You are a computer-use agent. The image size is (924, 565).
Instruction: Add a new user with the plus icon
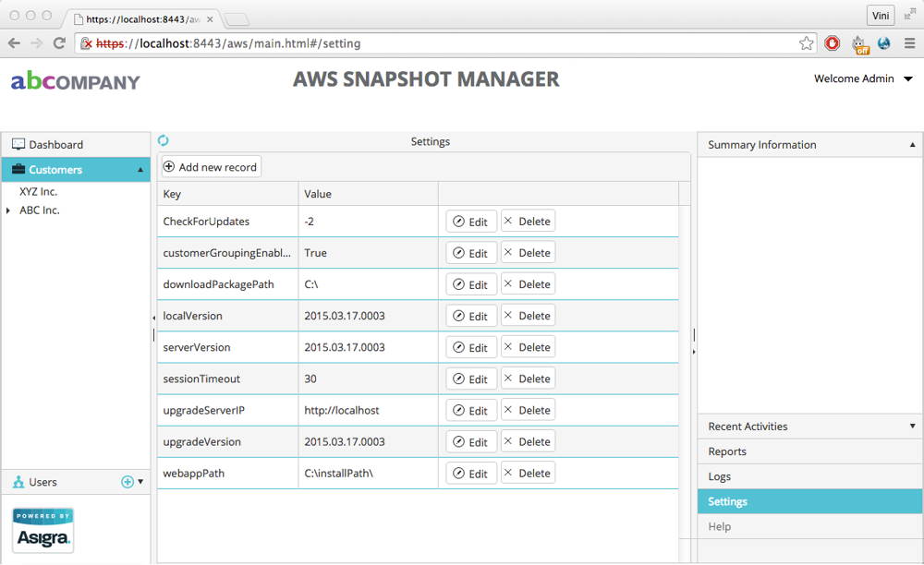pyautogui.click(x=128, y=481)
